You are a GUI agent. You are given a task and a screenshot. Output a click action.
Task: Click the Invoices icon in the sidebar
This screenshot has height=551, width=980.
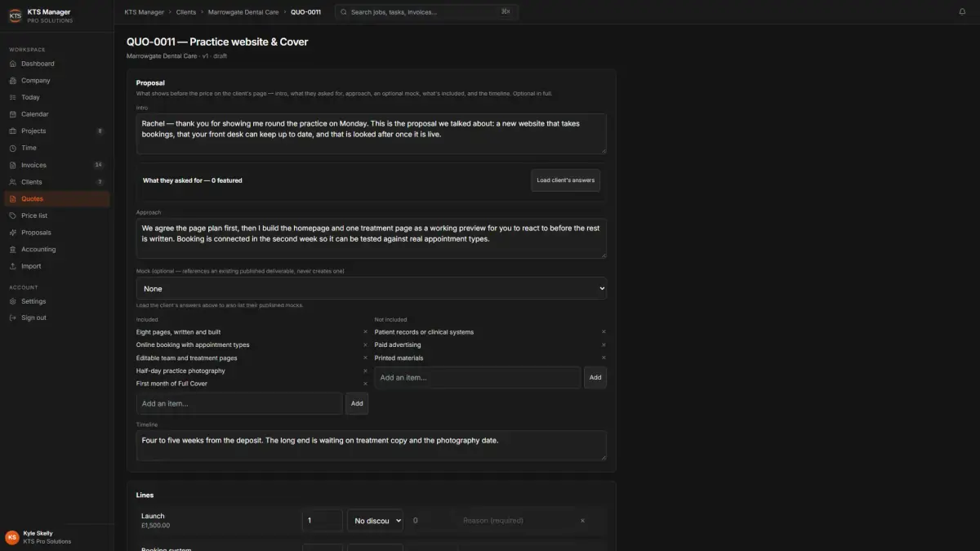13,165
